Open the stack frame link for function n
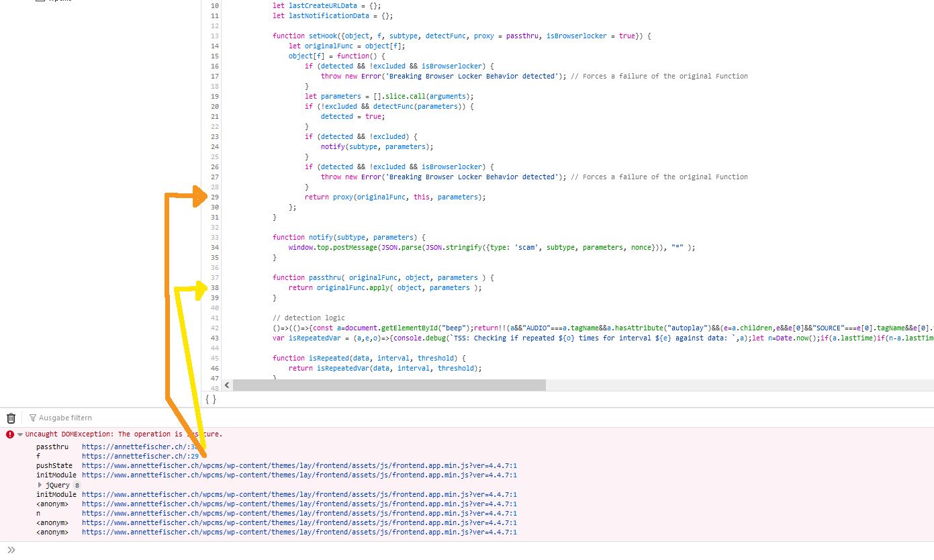Screen dimensions: 934x560 (x=299, y=513)
